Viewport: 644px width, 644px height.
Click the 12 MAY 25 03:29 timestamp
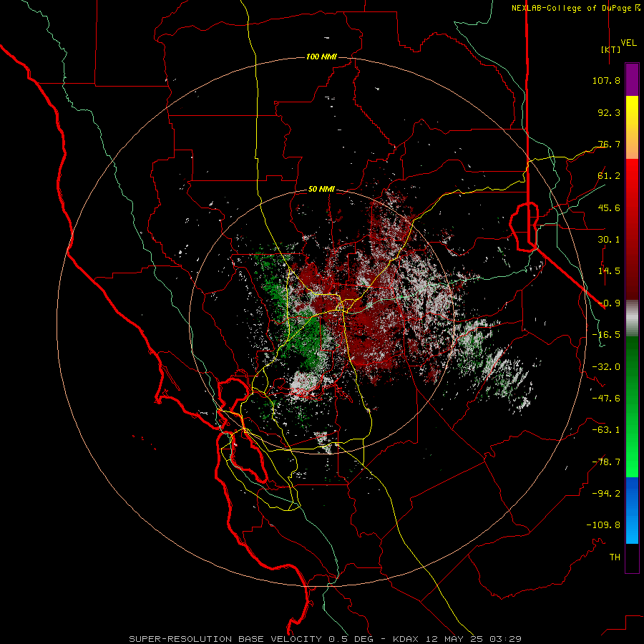coord(474,639)
